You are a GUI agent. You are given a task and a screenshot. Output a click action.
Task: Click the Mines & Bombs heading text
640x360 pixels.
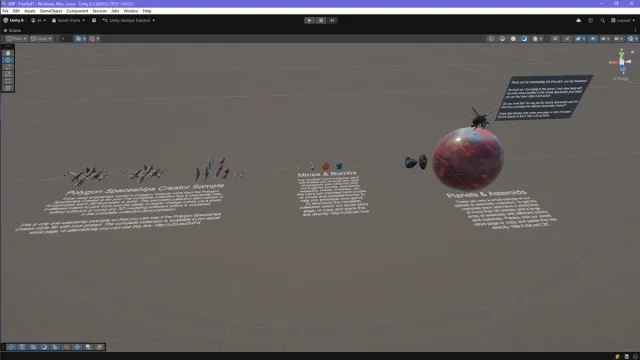click(327, 174)
